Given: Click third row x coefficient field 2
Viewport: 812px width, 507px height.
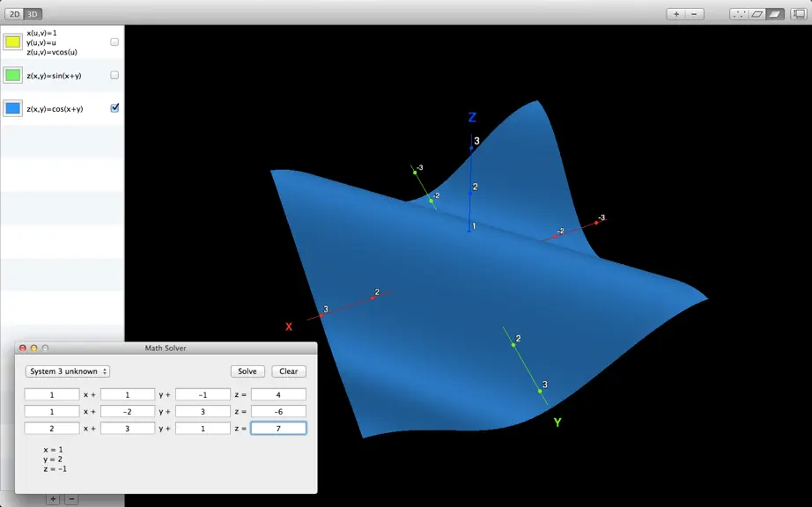Looking at the screenshot, I should point(52,429).
